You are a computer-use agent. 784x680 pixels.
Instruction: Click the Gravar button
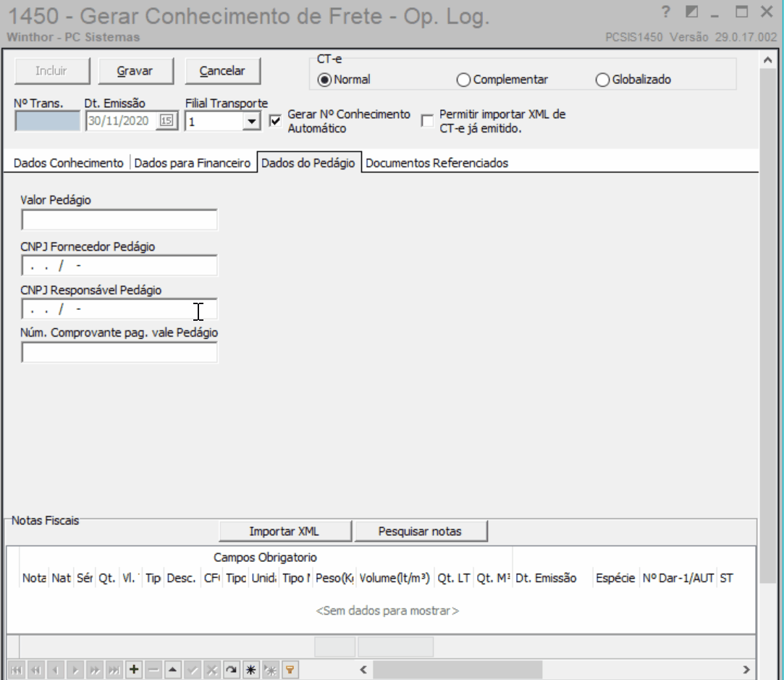click(135, 71)
